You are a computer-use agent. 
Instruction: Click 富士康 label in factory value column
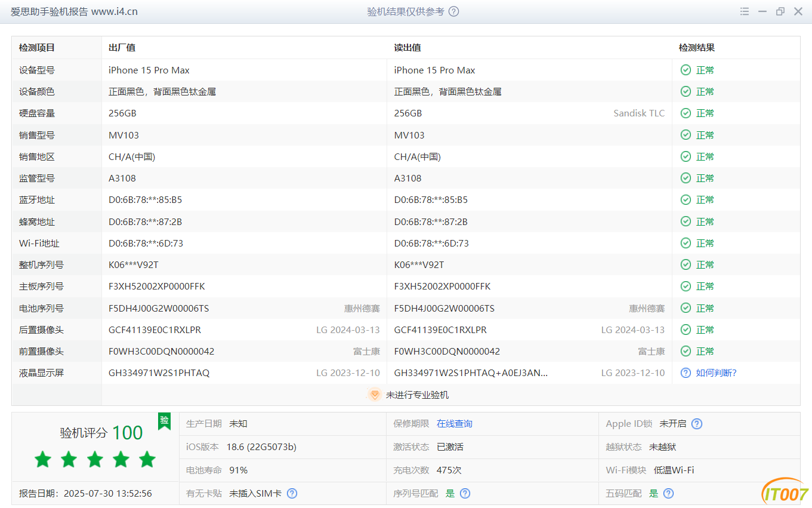tap(366, 352)
